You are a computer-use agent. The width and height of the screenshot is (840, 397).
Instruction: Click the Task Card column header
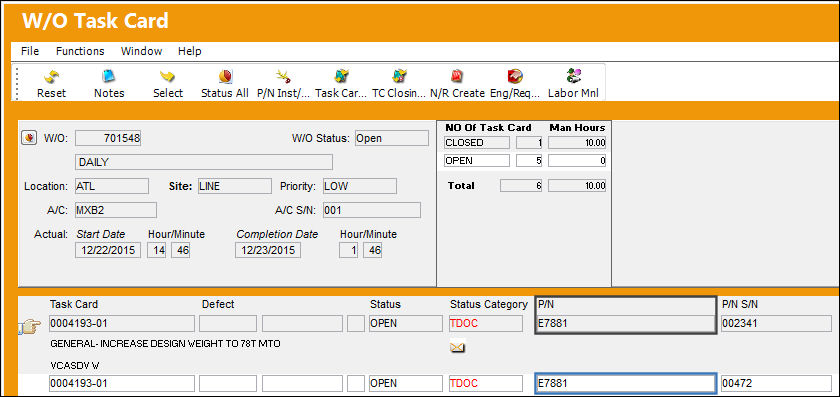(x=74, y=304)
